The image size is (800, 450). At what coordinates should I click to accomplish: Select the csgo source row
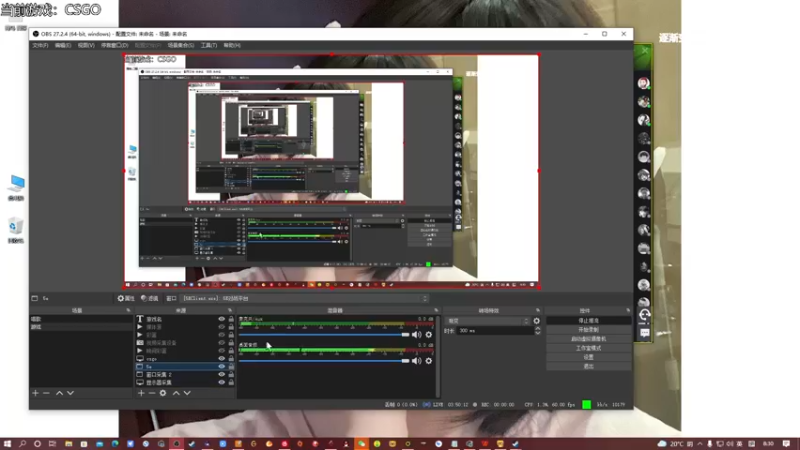point(185,359)
